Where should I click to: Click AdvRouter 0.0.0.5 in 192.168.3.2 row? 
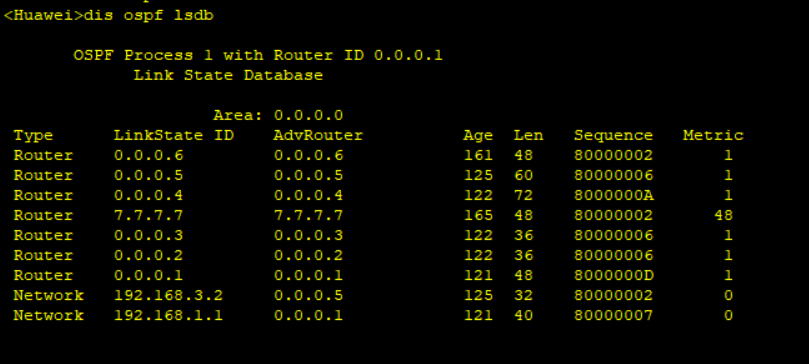309,296
